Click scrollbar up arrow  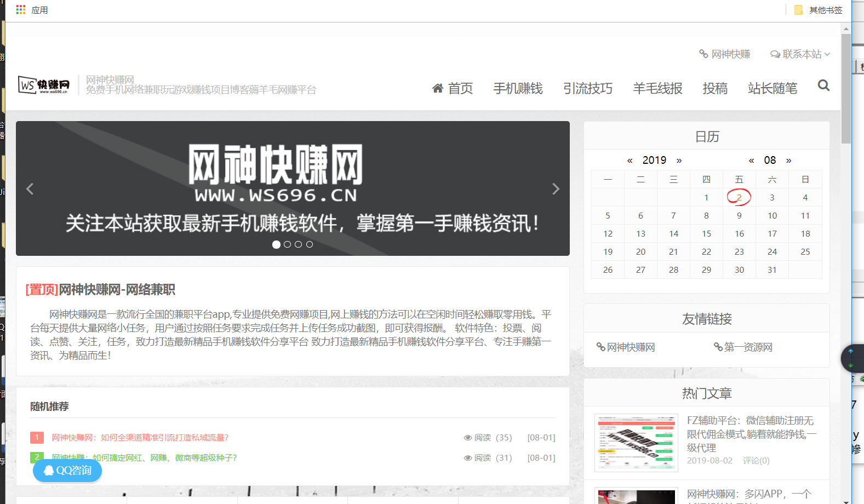(846, 28)
